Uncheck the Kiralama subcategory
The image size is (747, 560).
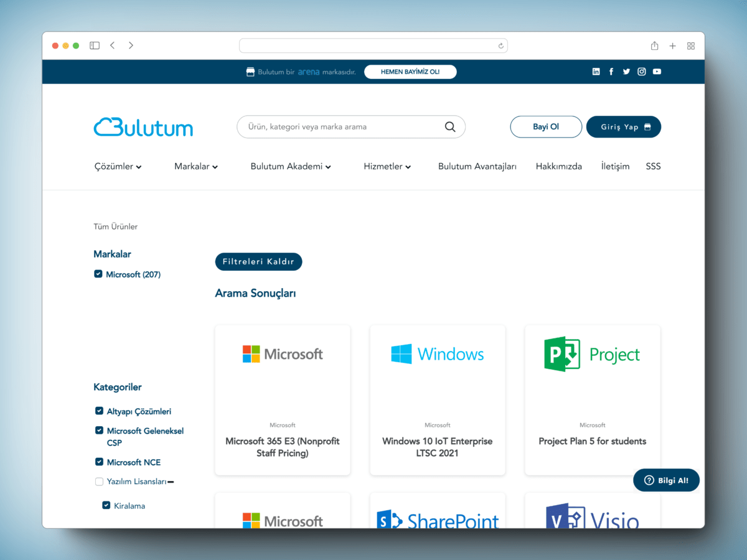pyautogui.click(x=106, y=505)
